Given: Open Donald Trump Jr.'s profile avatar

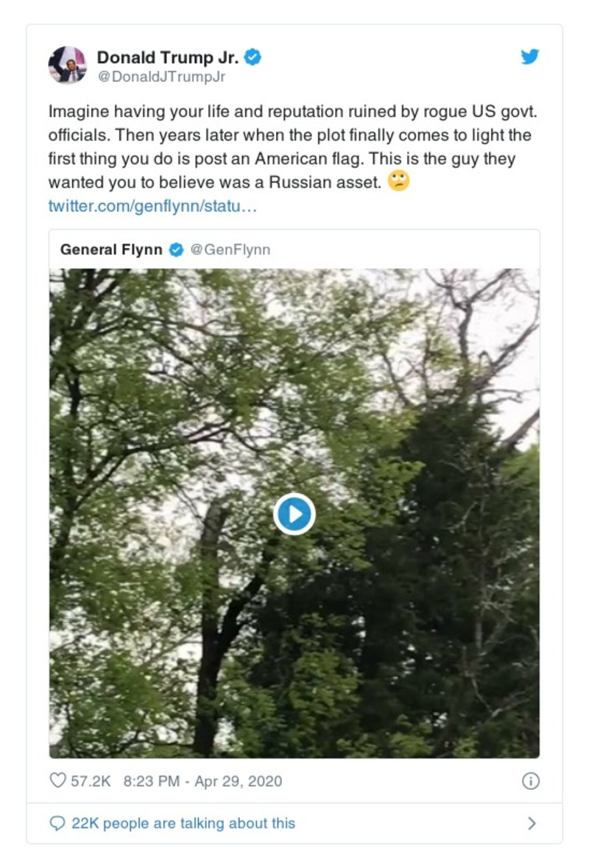Looking at the screenshot, I should click(x=68, y=66).
